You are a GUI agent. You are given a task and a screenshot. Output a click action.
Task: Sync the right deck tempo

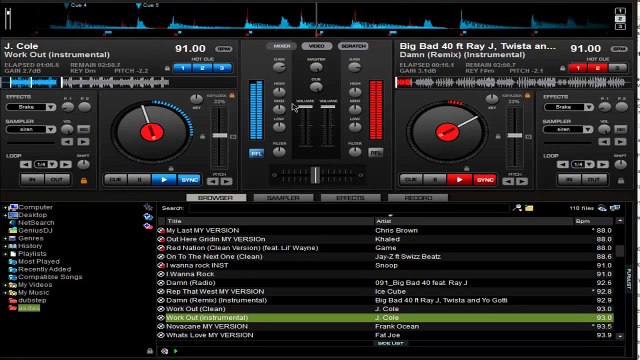point(484,180)
